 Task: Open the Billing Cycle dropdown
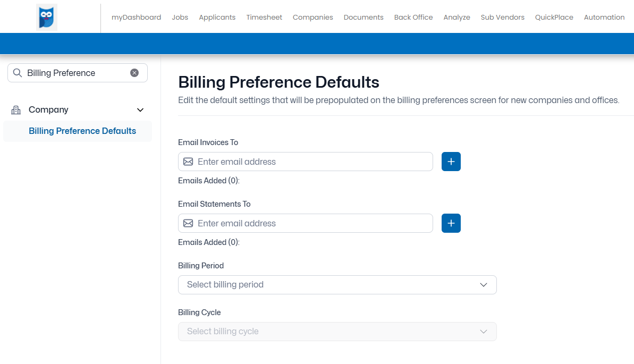337,332
